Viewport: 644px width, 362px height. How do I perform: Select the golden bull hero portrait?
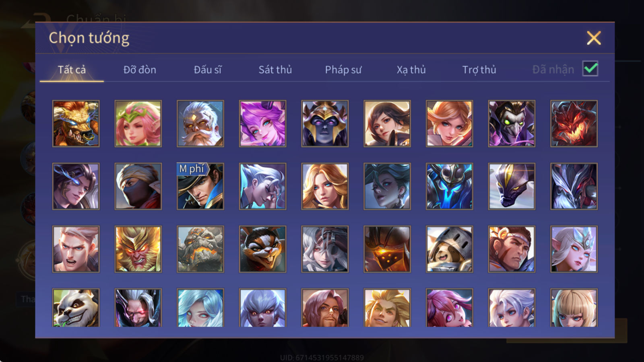coord(76,123)
